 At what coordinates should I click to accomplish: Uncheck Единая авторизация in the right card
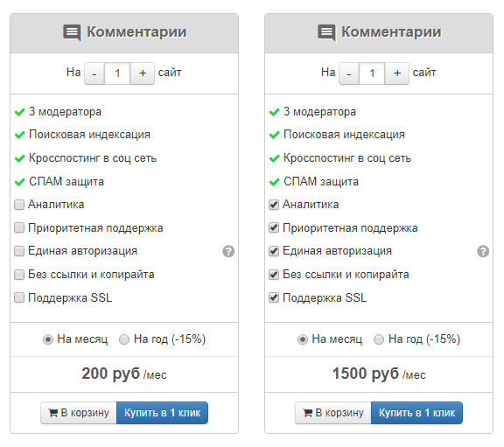click(x=274, y=251)
